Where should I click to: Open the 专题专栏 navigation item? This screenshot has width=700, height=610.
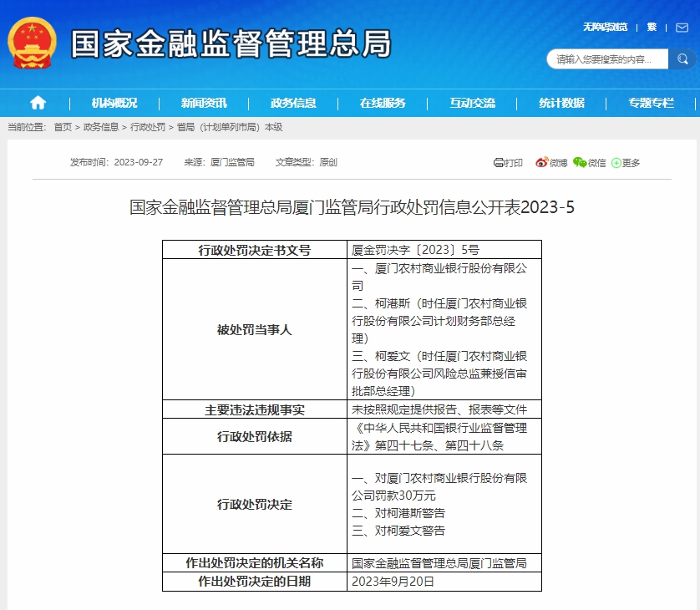pos(651,103)
